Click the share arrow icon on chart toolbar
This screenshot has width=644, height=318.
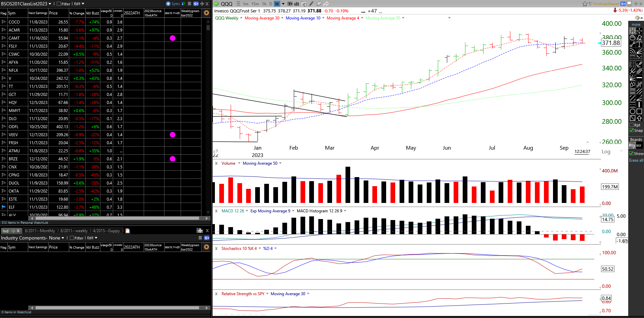click(326, 4)
